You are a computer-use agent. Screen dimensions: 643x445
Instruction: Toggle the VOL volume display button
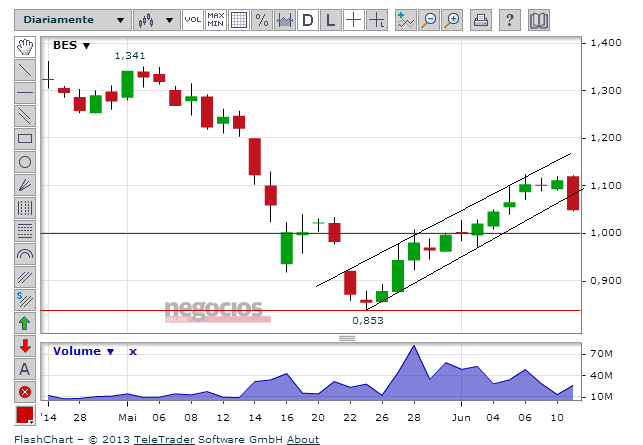click(x=193, y=20)
